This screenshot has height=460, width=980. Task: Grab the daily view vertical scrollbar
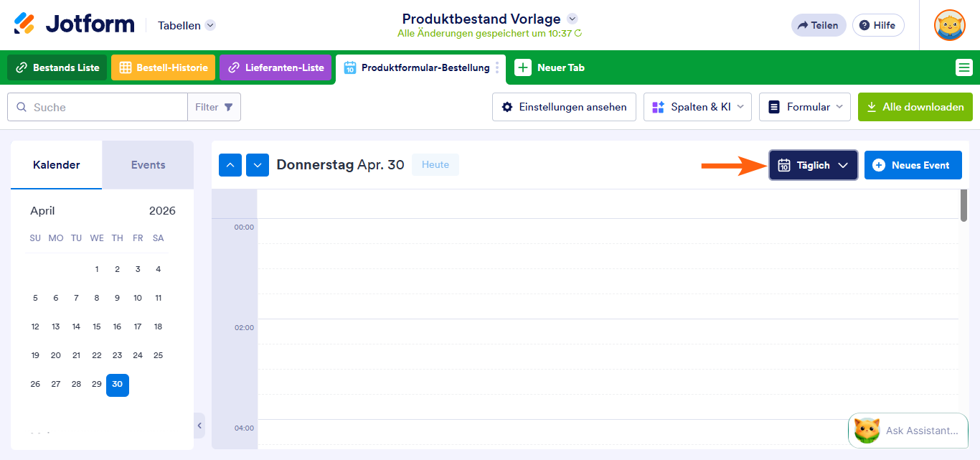[964, 205]
